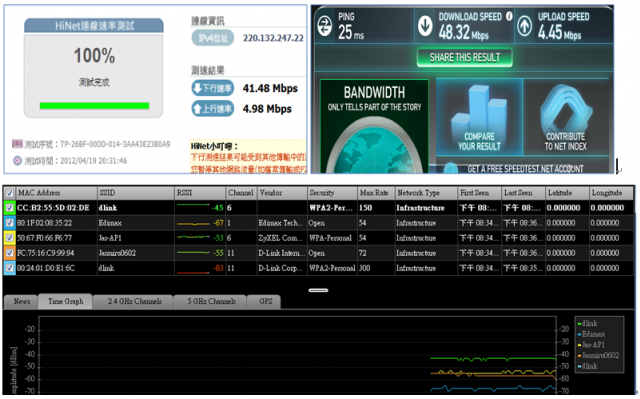Viewport: 640px width, 399px height.
Task: Sort by Security column header
Action: tap(332, 193)
